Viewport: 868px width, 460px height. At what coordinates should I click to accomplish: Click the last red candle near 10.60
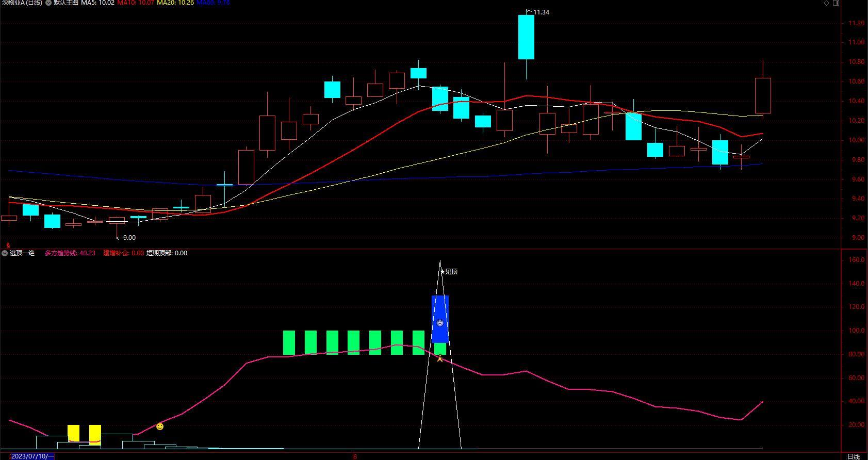pos(763,95)
